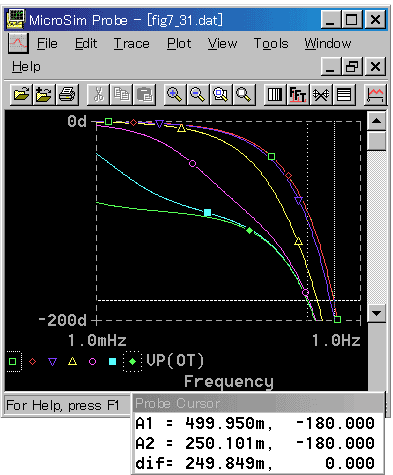Click the Zoom Fit magnifier icon
This screenshot has height=475, width=393.
[x=244, y=95]
